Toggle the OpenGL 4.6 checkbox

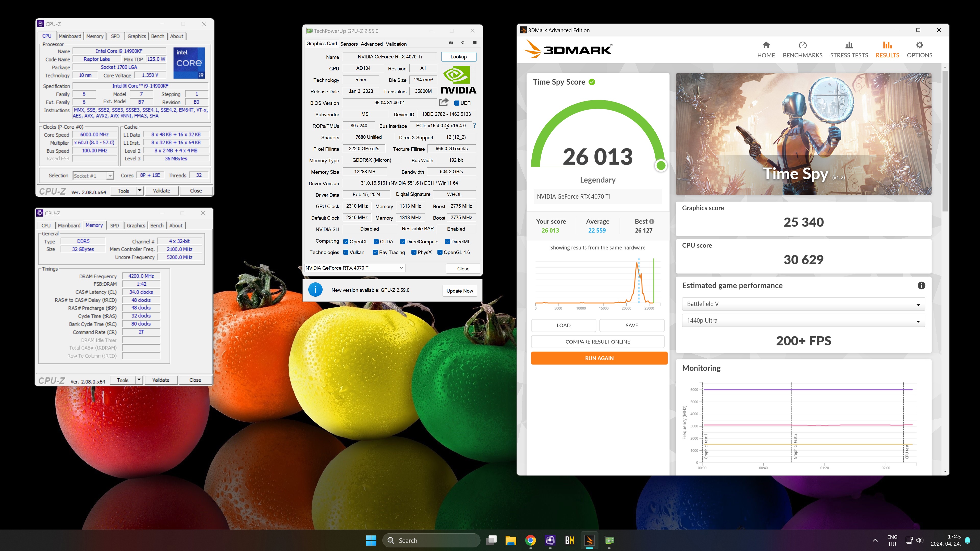click(440, 252)
